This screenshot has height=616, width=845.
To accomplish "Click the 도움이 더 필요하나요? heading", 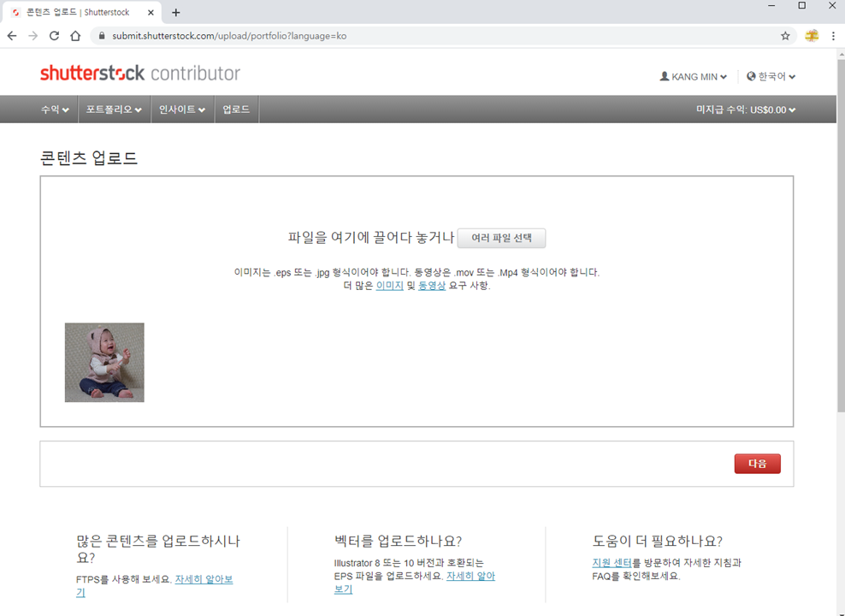I will click(658, 541).
